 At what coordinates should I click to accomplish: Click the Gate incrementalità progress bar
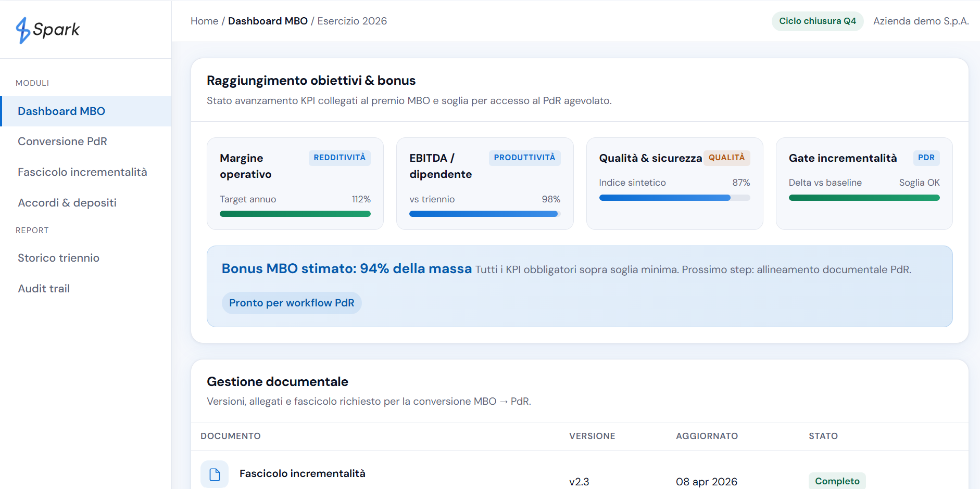864,198
